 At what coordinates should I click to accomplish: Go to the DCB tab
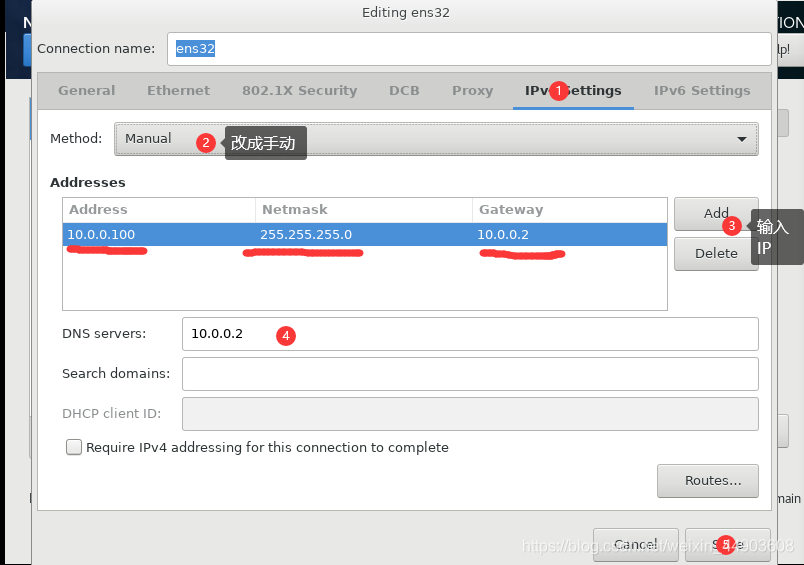[404, 91]
